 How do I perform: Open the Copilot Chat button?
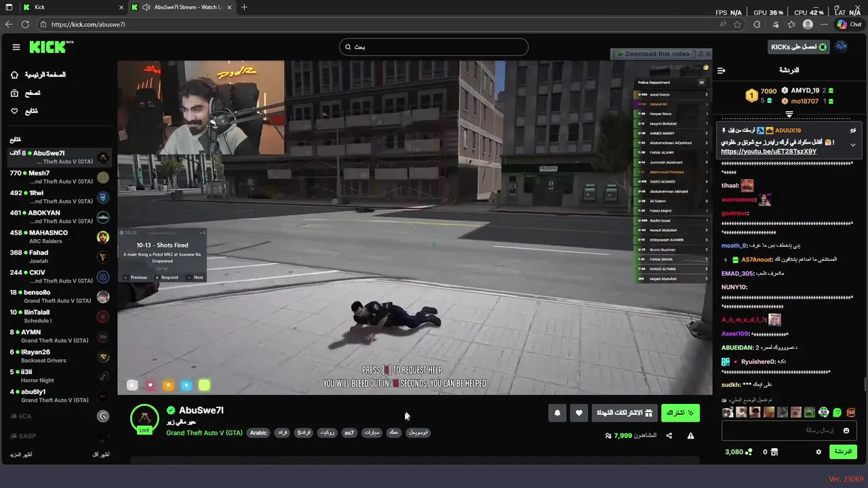pyautogui.click(x=849, y=24)
